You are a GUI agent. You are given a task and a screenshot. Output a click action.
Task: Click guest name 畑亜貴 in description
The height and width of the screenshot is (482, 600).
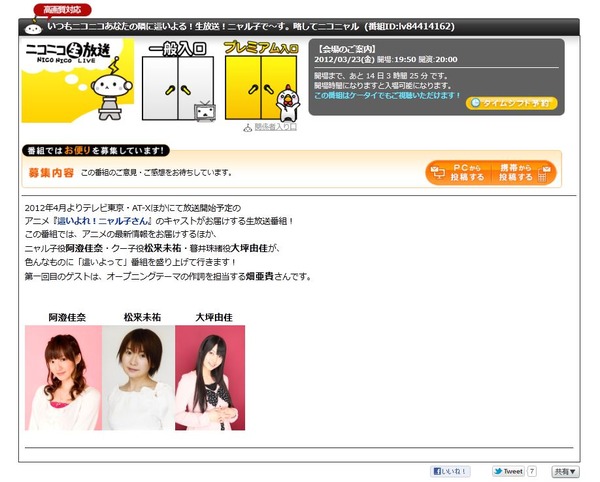click(x=260, y=276)
